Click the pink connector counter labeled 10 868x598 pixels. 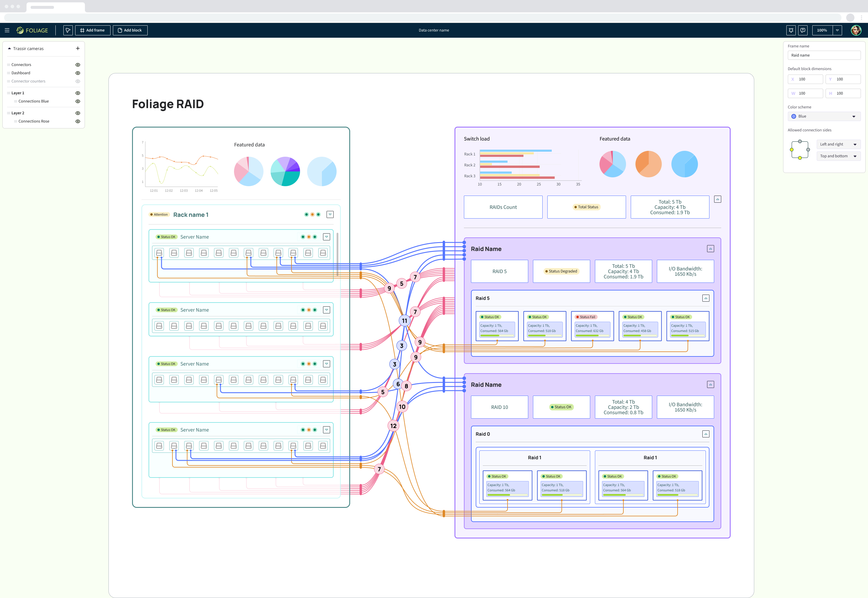pos(402,407)
